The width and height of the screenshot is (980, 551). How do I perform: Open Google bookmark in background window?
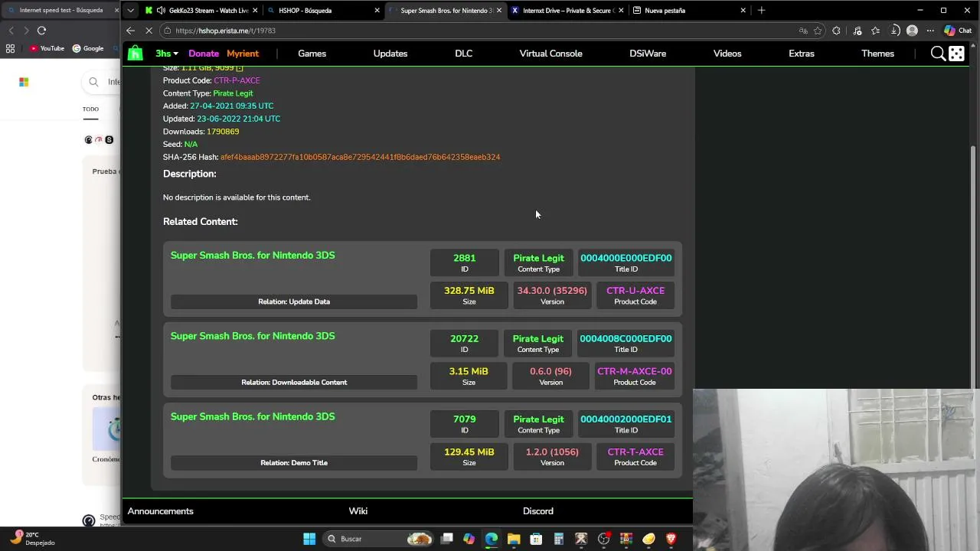(88, 48)
